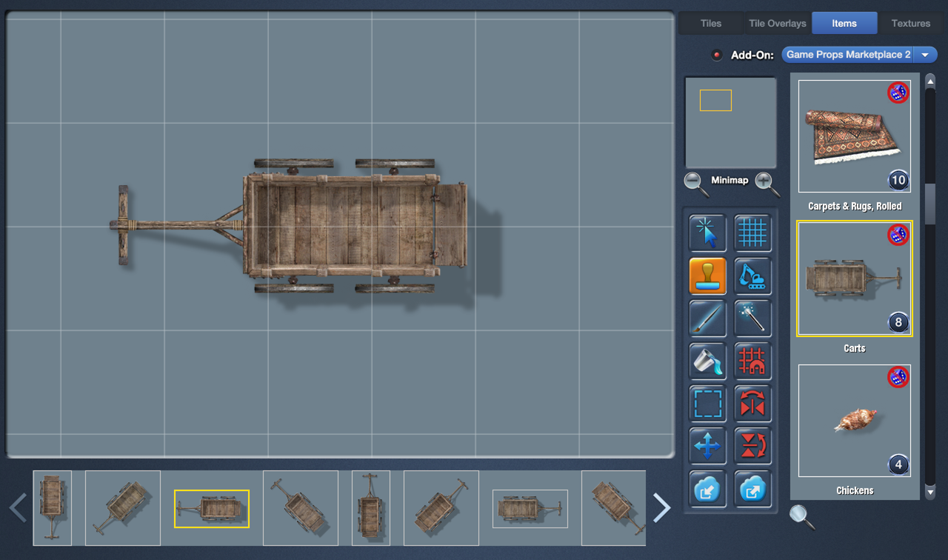Select the pointer selection tool
This screenshot has height=560, width=948.
(x=707, y=233)
